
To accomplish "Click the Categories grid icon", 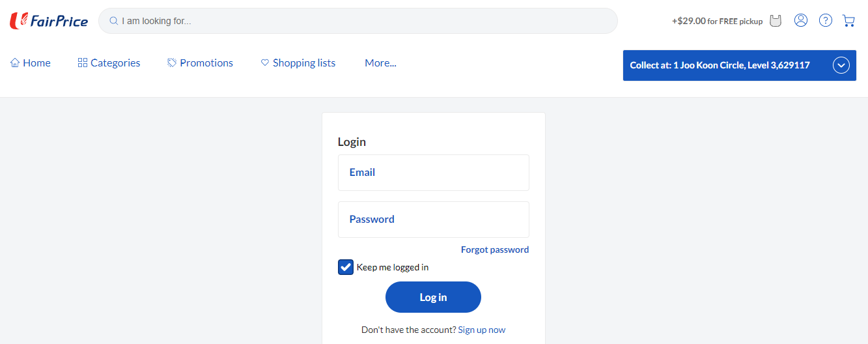I will [x=83, y=63].
